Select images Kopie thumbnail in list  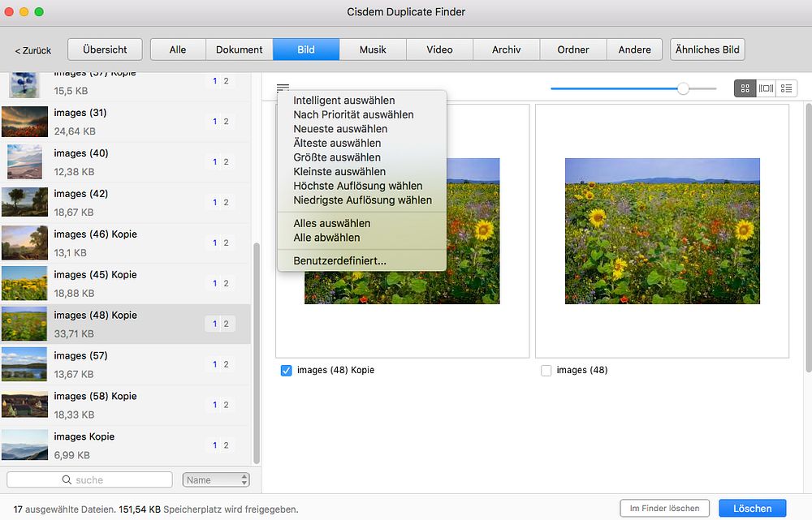pos(24,445)
